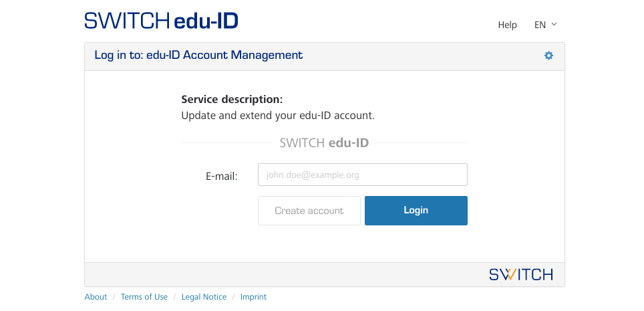Viewport: 644px width, 311px height.
Task: Open the gear settings icon
Action: [548, 56]
